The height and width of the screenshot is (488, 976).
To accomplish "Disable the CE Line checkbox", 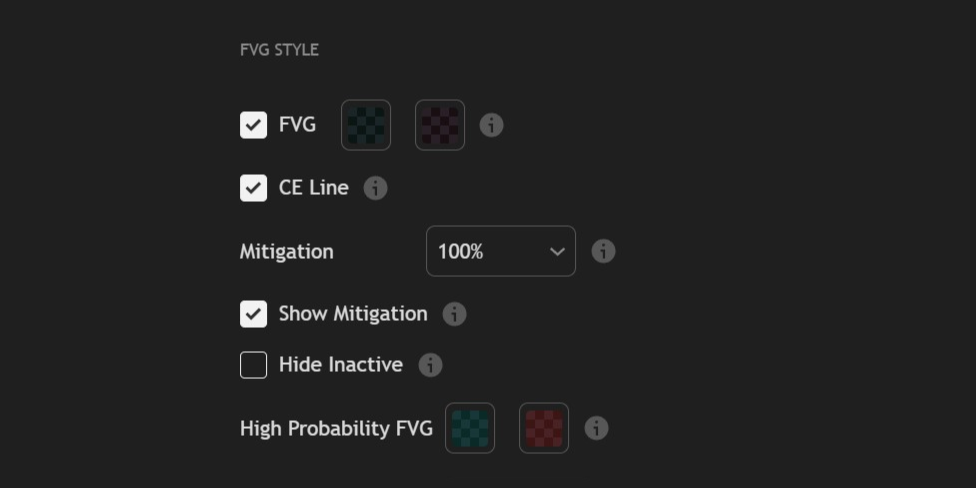I will (x=254, y=188).
